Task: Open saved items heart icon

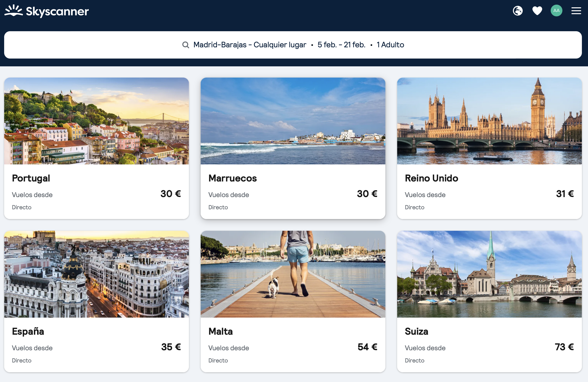Action: coord(537,11)
